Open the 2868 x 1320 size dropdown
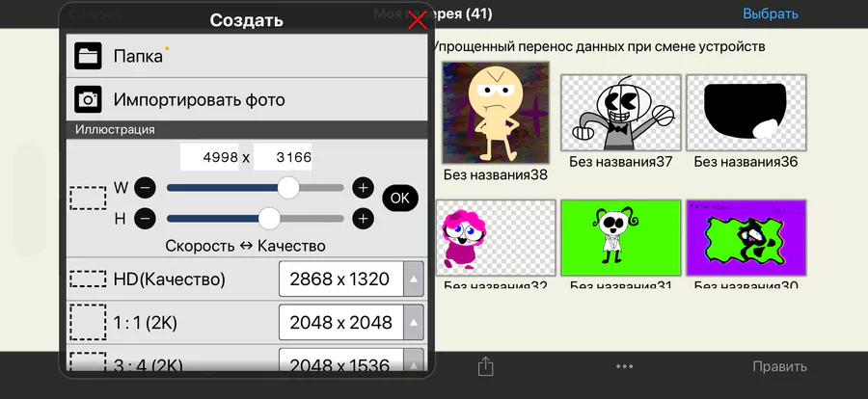868x399 pixels. coord(351,279)
